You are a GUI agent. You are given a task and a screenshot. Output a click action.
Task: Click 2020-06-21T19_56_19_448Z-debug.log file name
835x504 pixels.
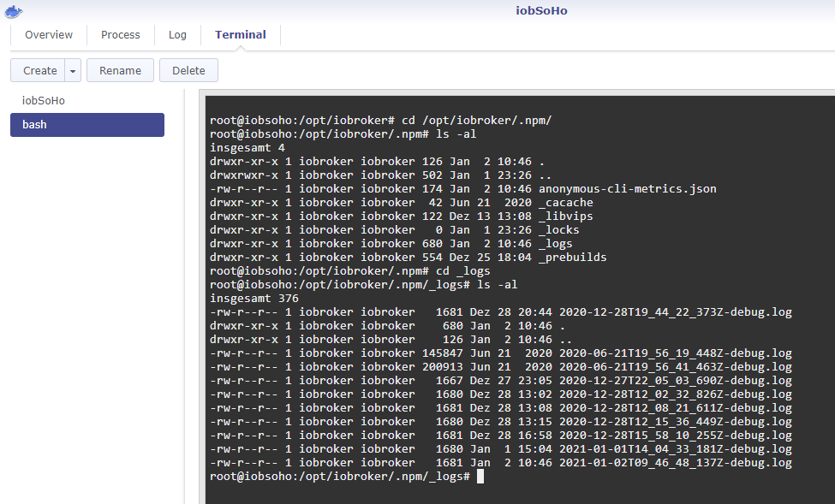(x=675, y=353)
